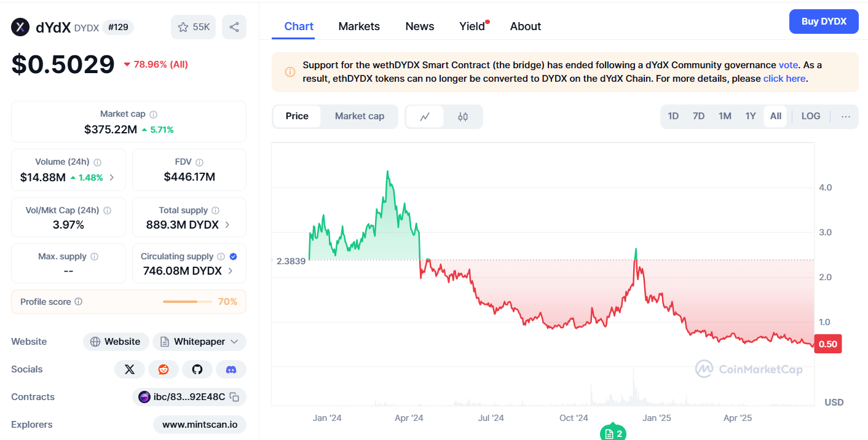
Task: Click the verified badge on Circulating supply
Action: 234,256
